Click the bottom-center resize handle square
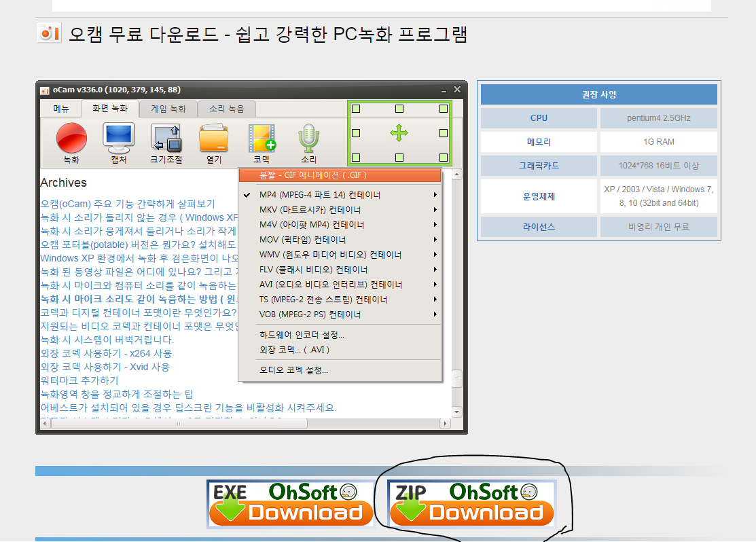 (x=399, y=157)
